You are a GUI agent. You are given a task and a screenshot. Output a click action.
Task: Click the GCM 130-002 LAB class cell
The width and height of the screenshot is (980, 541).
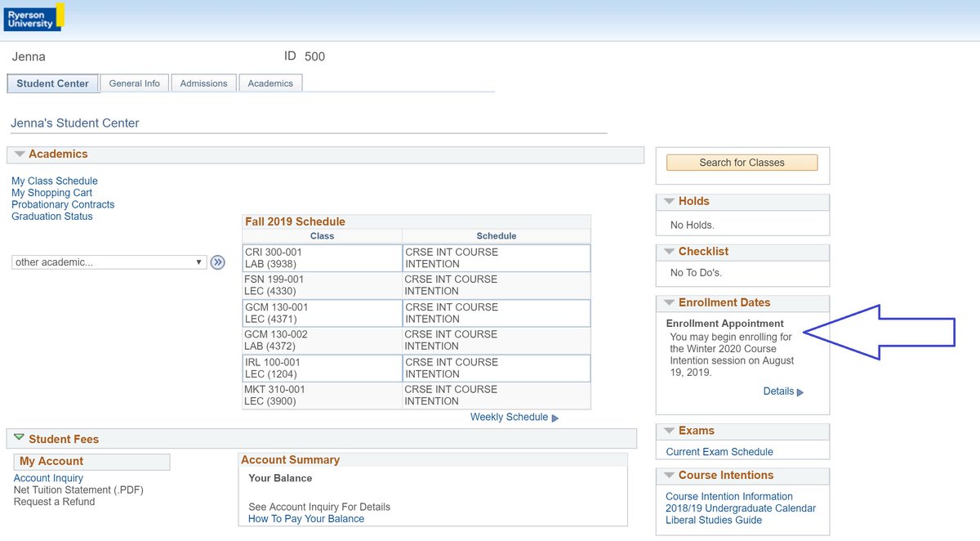click(323, 340)
